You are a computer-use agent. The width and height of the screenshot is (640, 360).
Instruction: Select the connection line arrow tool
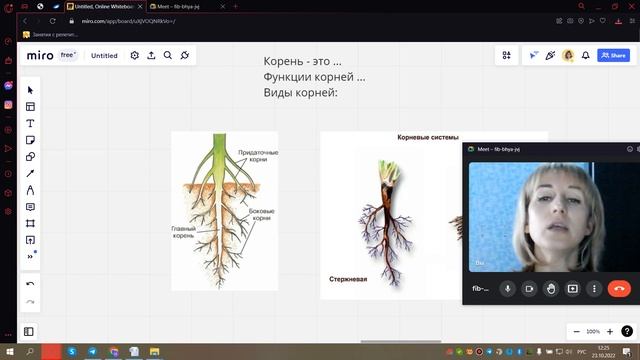[x=30, y=173]
